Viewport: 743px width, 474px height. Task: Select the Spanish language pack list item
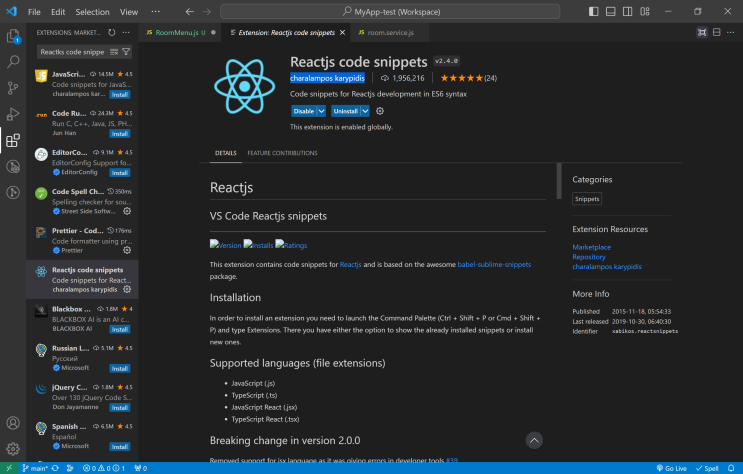[82, 436]
